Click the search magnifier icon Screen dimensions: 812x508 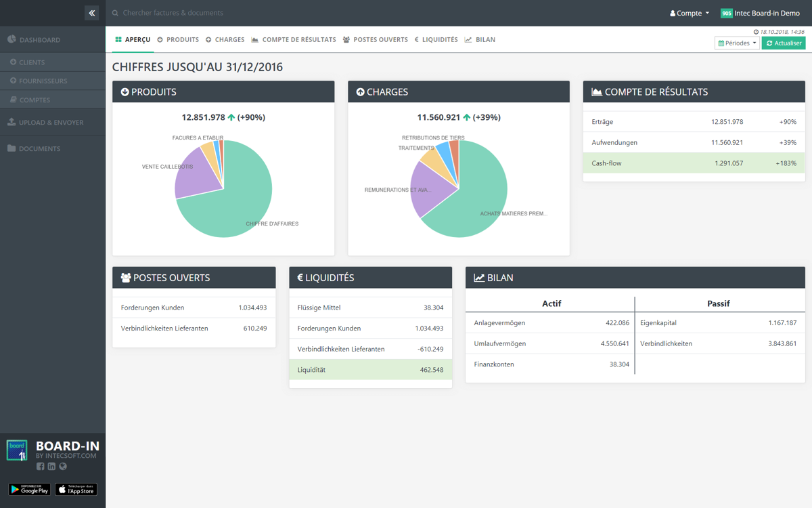click(115, 13)
